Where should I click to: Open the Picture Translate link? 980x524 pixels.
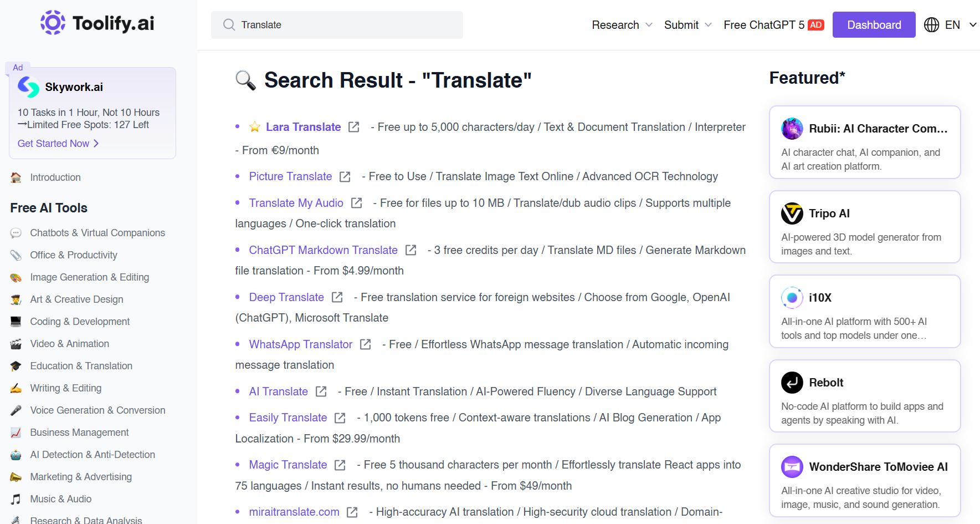click(x=290, y=176)
